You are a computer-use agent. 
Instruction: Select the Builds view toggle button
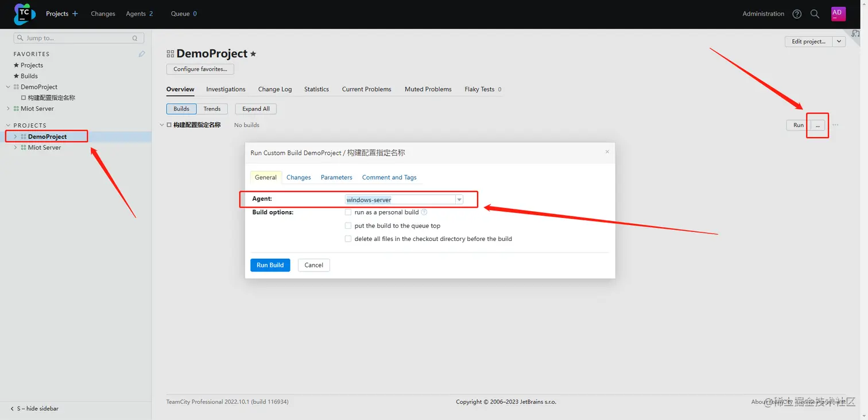181,109
